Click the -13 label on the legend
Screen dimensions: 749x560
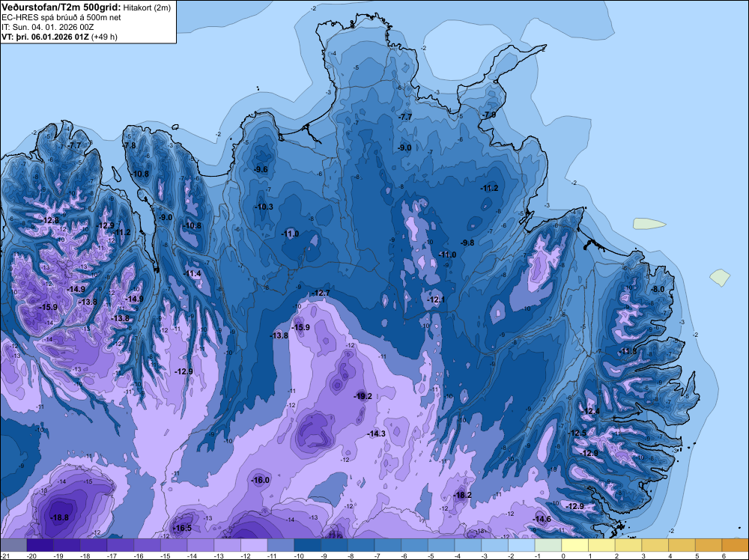(x=219, y=556)
